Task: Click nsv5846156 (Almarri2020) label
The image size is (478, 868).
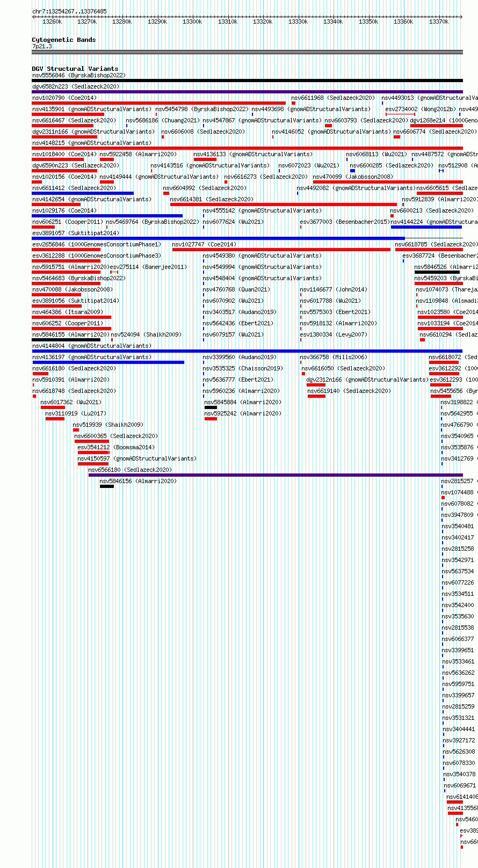Action: tap(138, 481)
